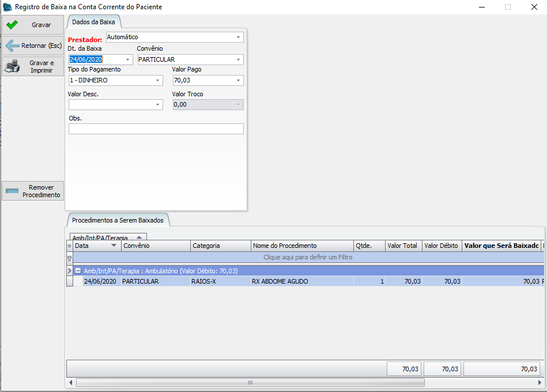Click the green checkmark Gravar icon

click(12, 25)
